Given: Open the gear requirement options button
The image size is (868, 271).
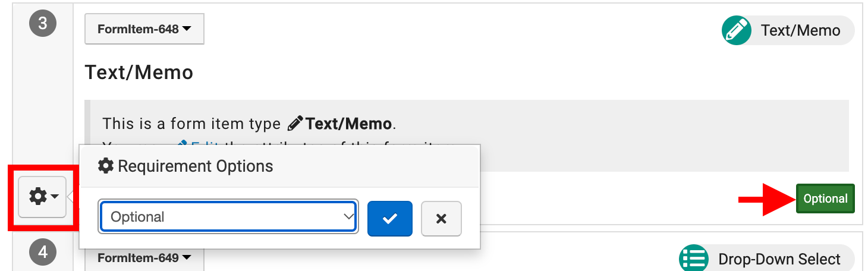Looking at the screenshot, I should [x=42, y=197].
